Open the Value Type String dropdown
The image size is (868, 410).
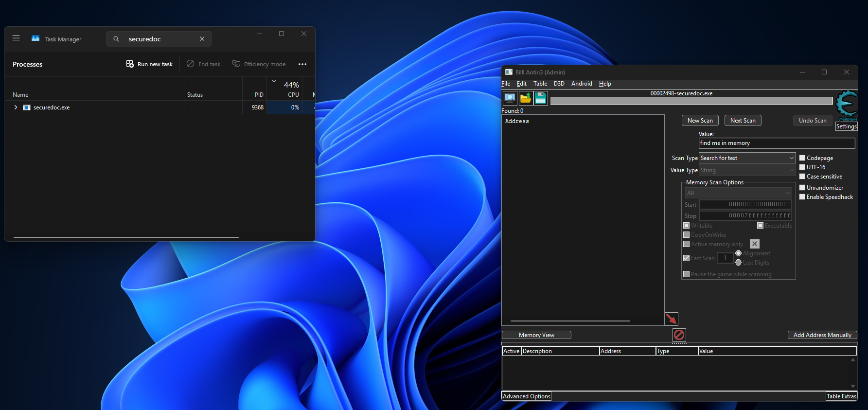point(747,170)
